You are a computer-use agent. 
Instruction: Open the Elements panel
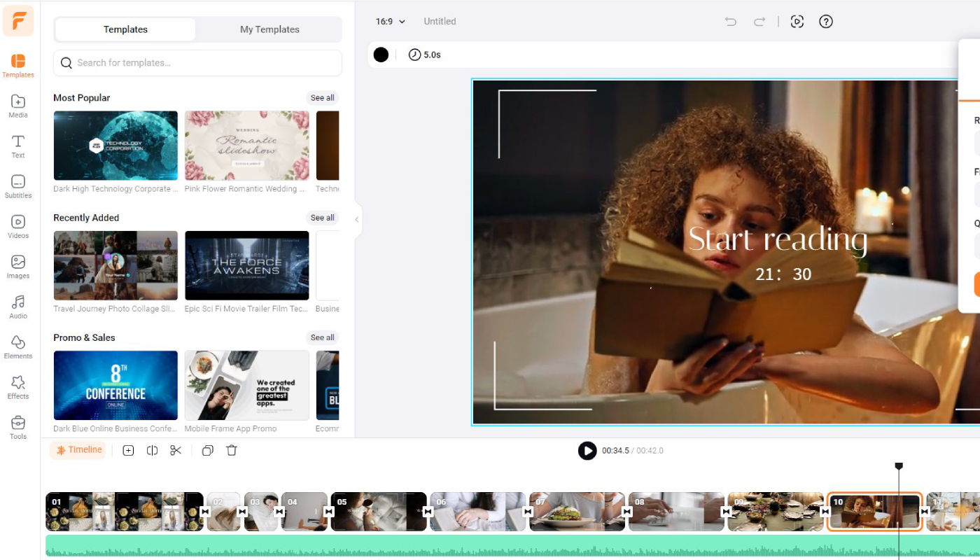(x=17, y=346)
